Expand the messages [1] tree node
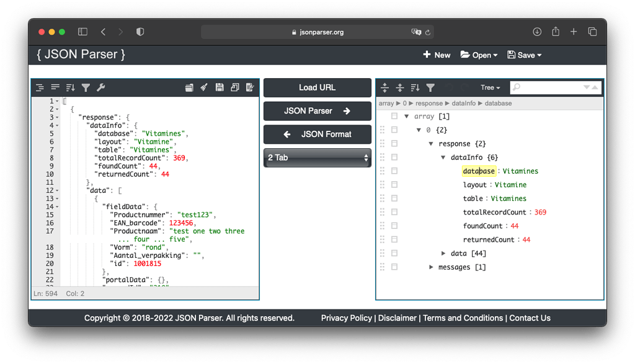This screenshot has height=364, width=635. click(x=432, y=267)
